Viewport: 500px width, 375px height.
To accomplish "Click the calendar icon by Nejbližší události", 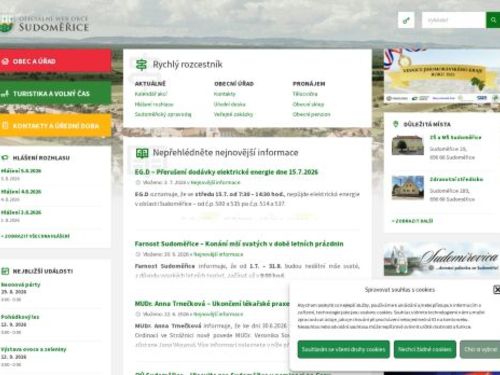I will coord(5,271).
